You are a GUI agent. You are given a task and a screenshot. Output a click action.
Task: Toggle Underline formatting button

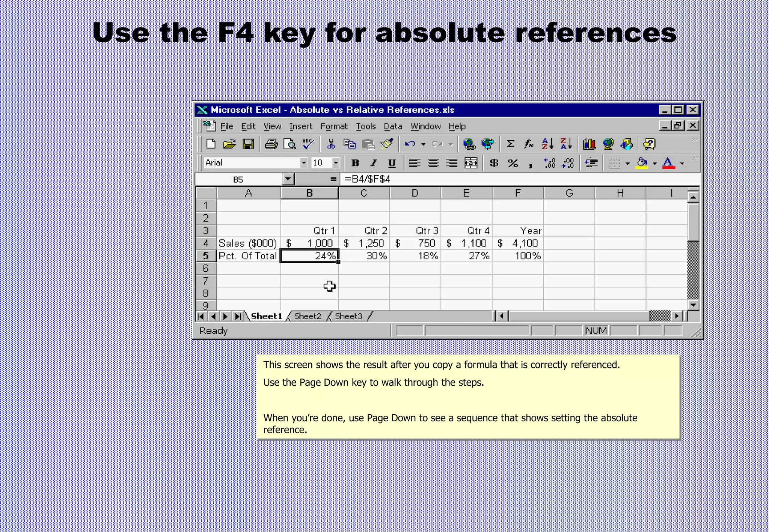(392, 163)
